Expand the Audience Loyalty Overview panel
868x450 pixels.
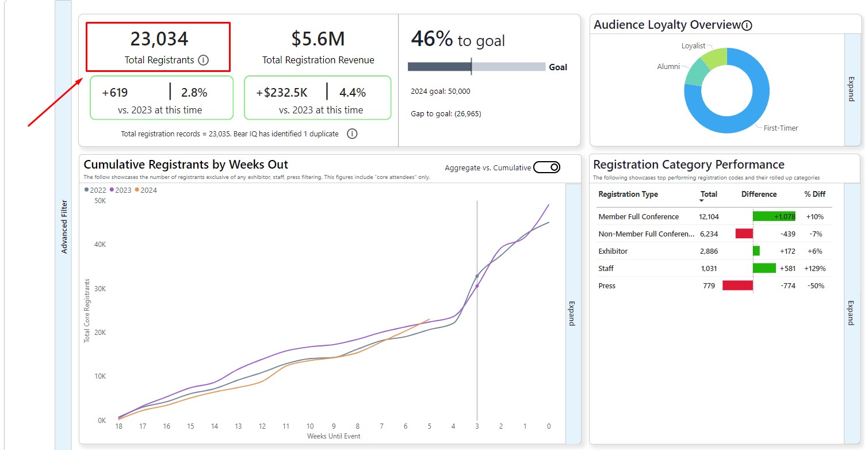[x=851, y=89]
